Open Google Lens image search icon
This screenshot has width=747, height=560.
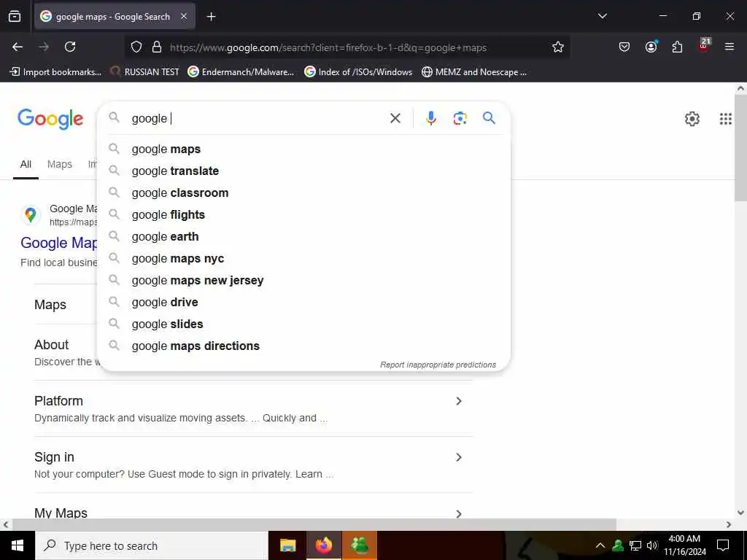(x=460, y=118)
